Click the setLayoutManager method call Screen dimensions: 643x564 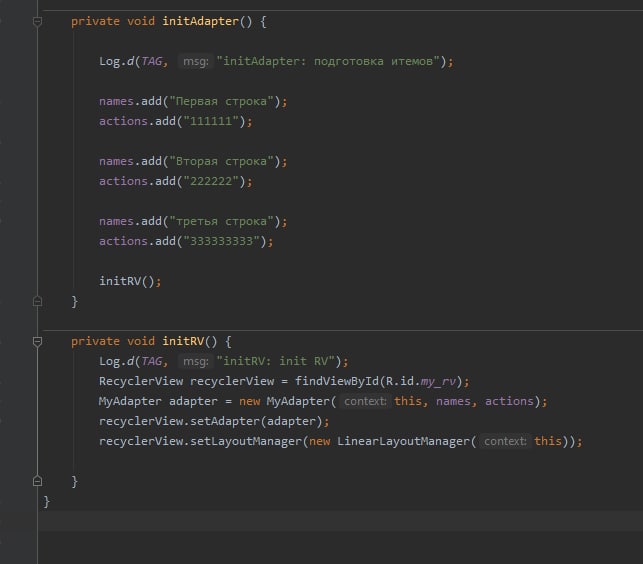coord(246,441)
